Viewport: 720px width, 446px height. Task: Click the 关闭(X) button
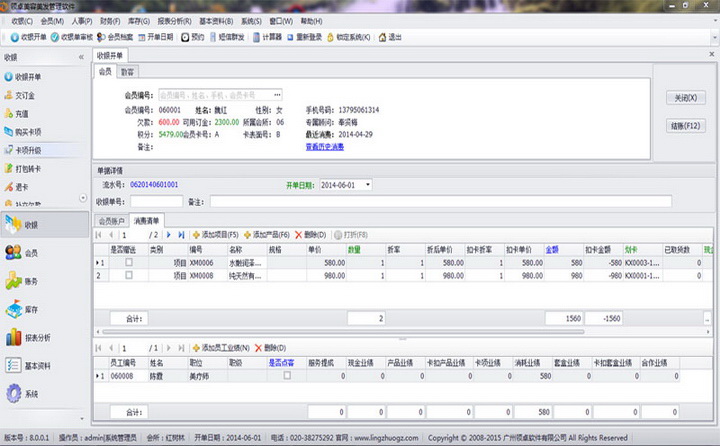tap(685, 98)
